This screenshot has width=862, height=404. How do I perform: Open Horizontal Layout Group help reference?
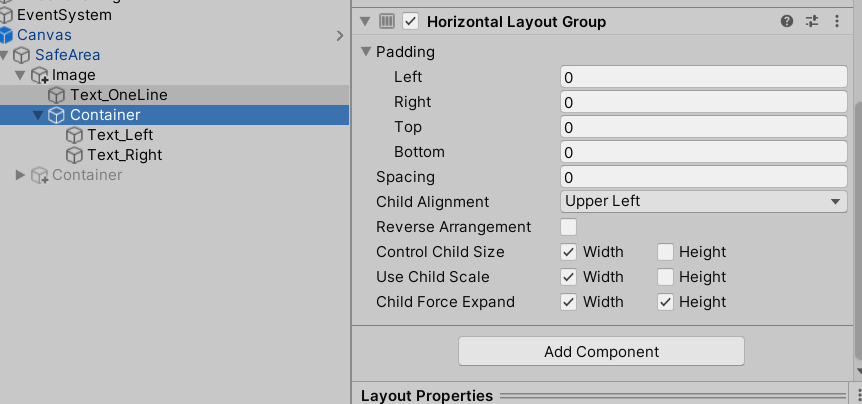click(x=787, y=21)
